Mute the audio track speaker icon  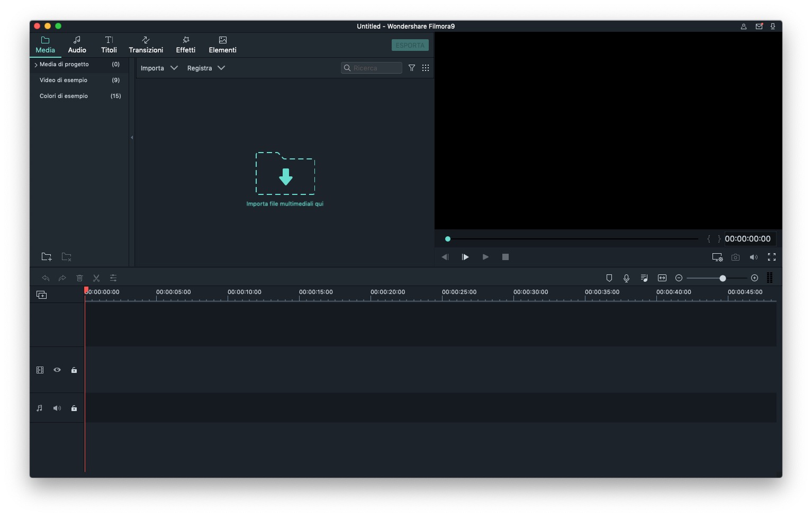pos(57,408)
